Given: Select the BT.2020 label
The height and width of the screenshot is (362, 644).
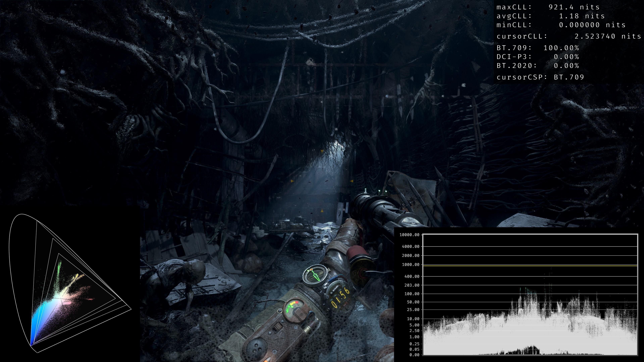Looking at the screenshot, I should point(517,66).
